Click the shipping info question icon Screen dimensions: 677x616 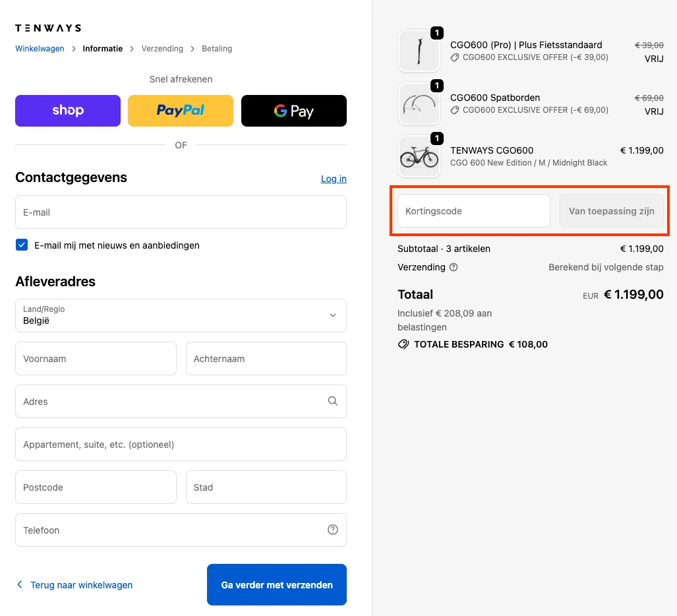pyautogui.click(x=453, y=267)
